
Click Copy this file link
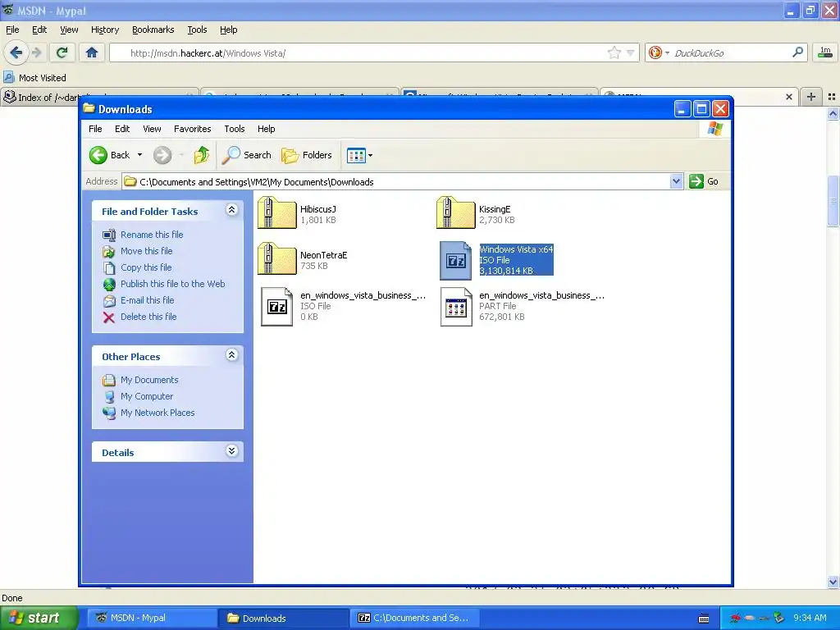[146, 267]
